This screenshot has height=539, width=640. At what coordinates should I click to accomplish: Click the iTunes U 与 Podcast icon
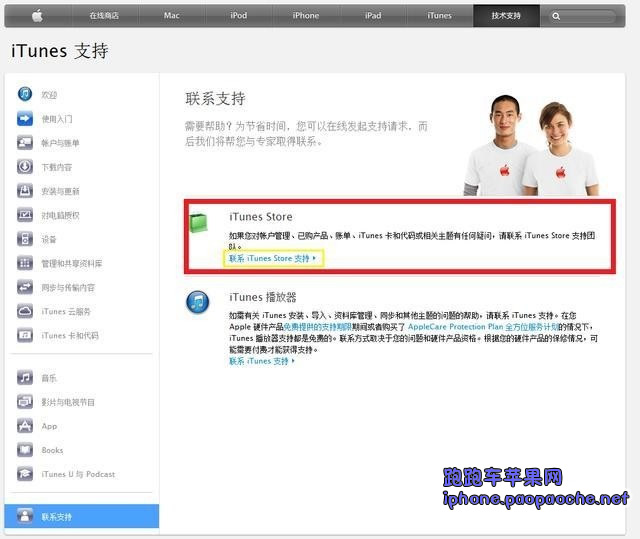(x=25, y=474)
